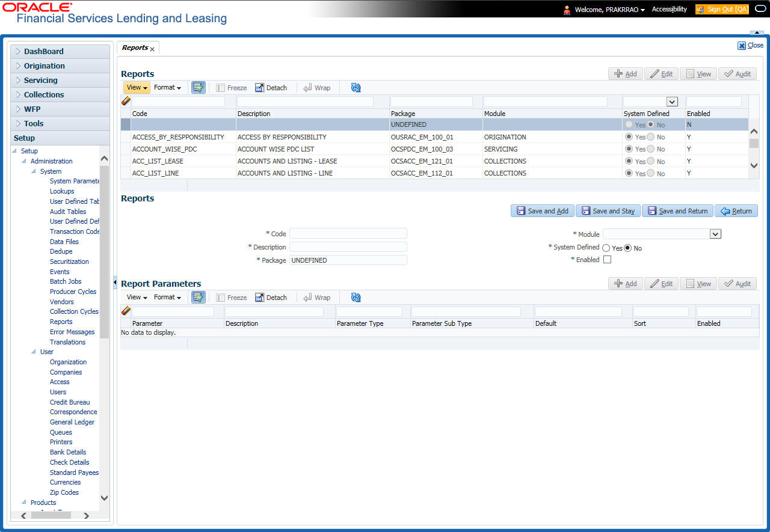The width and height of the screenshot is (770, 532).
Task: Open the Welcome, PRAKRRAO user menu
Action: (609, 10)
